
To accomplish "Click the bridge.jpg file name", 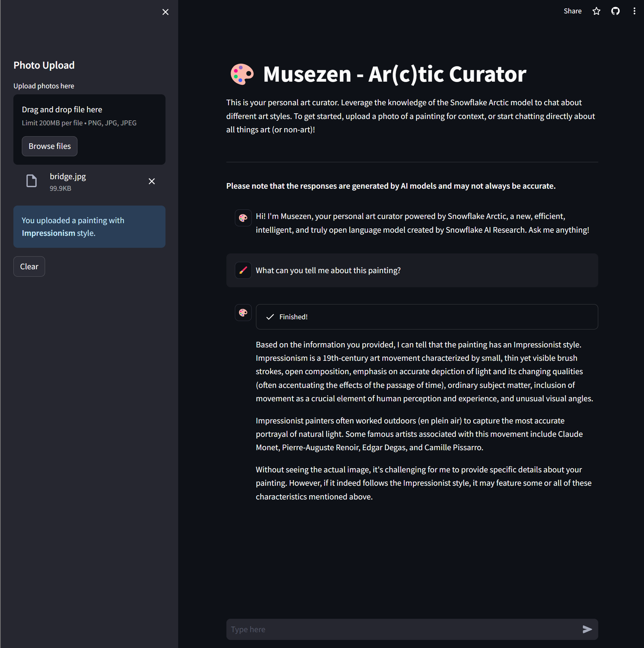I will 68,176.
